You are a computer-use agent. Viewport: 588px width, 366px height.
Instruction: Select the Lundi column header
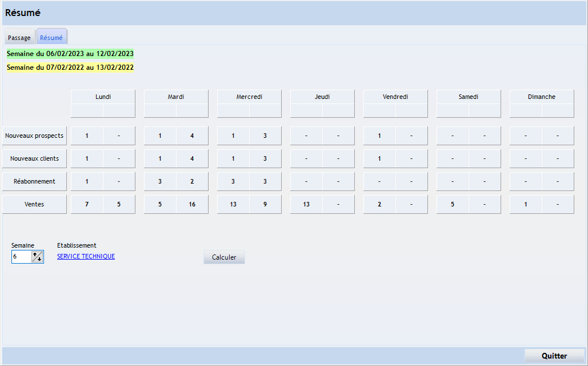103,97
